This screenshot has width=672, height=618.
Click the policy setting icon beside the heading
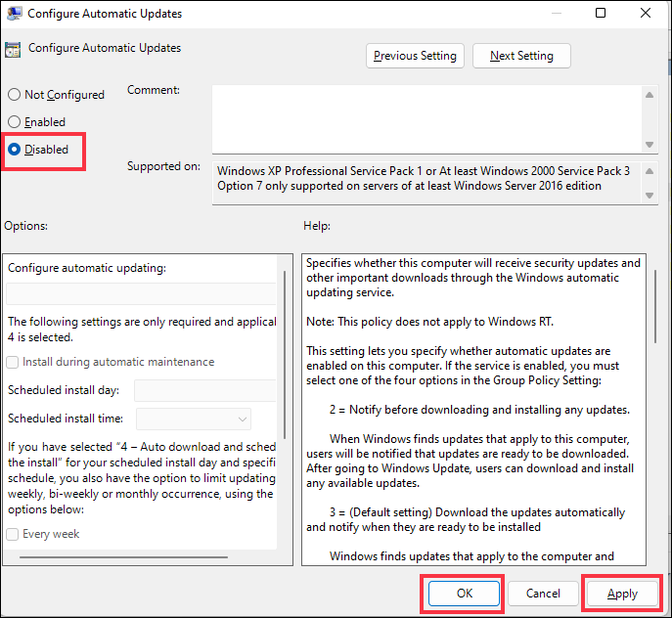pyautogui.click(x=13, y=50)
